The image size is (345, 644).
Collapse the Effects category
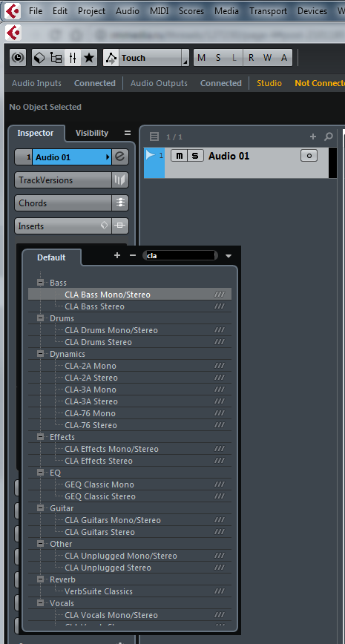pos(40,437)
